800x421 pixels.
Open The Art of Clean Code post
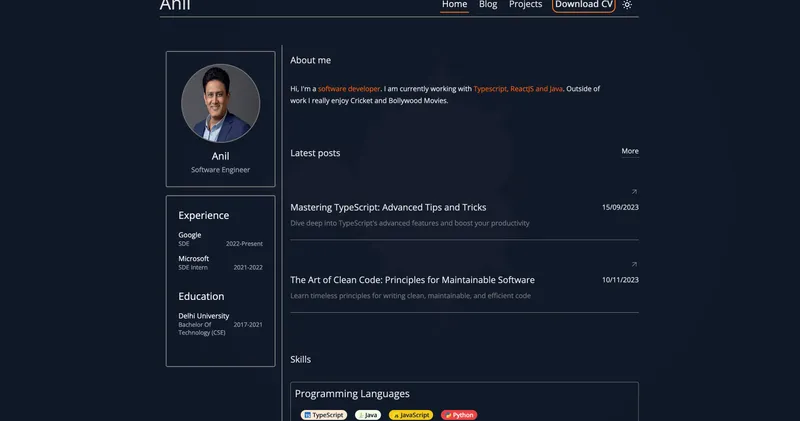tap(412, 280)
